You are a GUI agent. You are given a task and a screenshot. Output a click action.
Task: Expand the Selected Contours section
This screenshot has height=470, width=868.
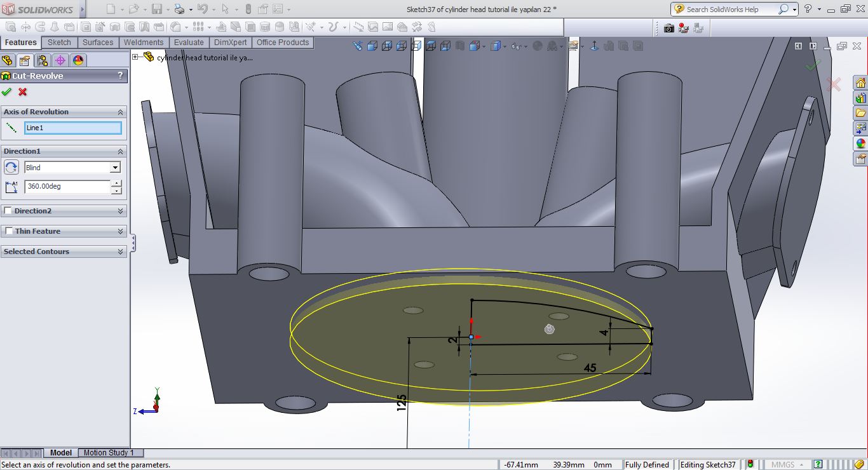pyautogui.click(x=120, y=252)
